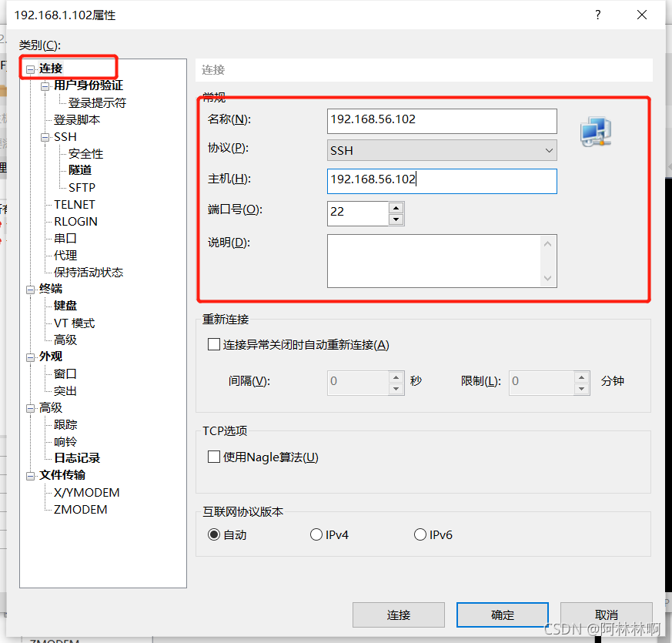
Task: Select the 文件传输 tree item
Action: click(x=62, y=475)
